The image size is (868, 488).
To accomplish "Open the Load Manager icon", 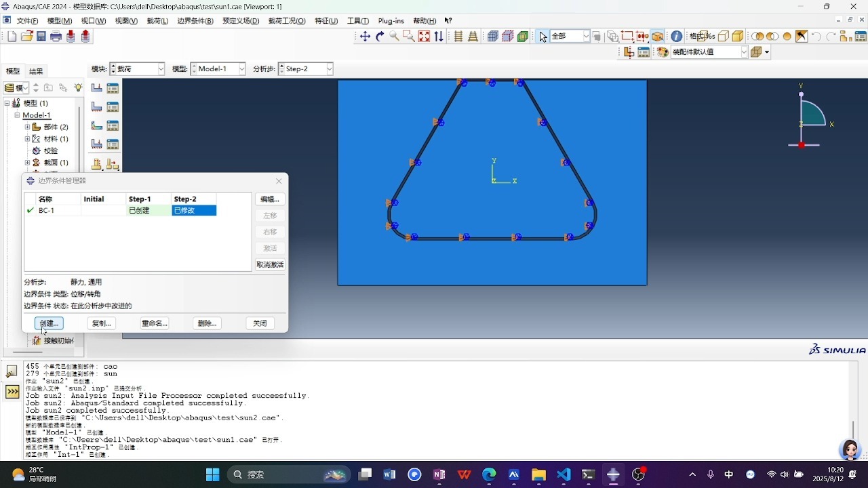I will pyautogui.click(x=113, y=88).
